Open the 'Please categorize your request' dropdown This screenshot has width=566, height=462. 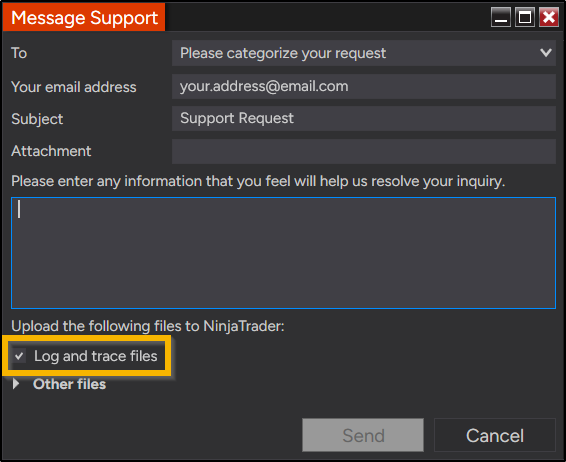click(x=363, y=53)
